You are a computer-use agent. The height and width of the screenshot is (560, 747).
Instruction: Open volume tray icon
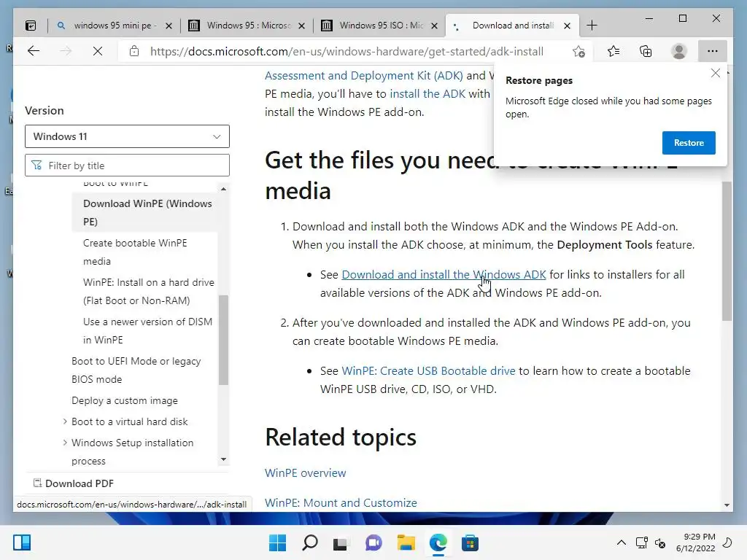(660, 542)
